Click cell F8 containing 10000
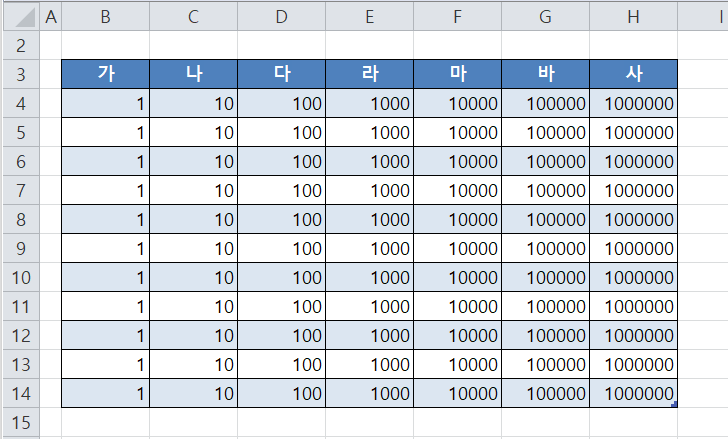The width and height of the screenshot is (728, 439). 457,219
